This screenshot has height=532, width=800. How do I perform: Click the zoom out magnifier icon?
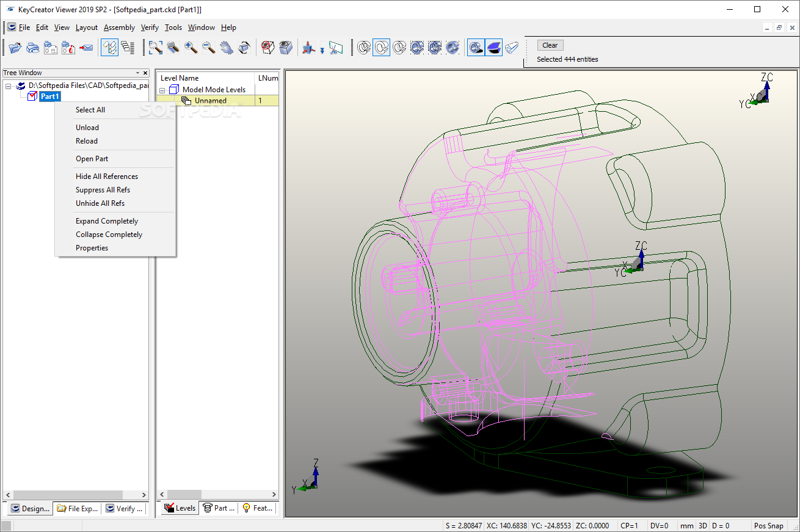(209, 48)
